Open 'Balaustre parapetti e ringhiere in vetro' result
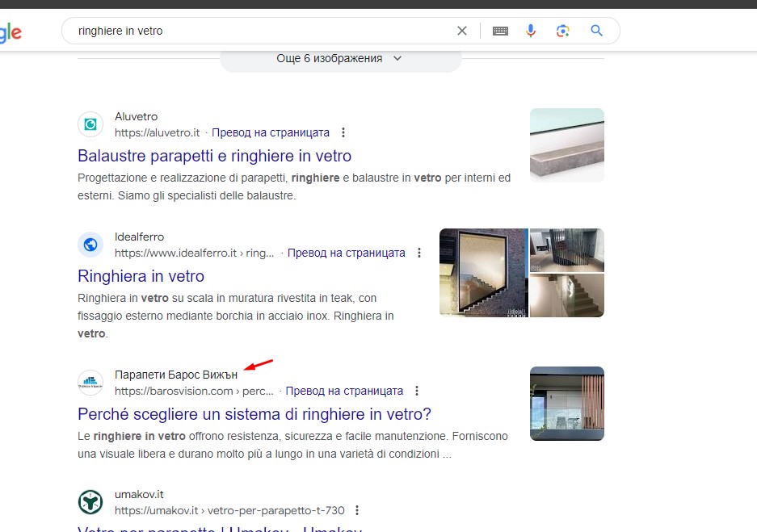 pyautogui.click(x=214, y=156)
